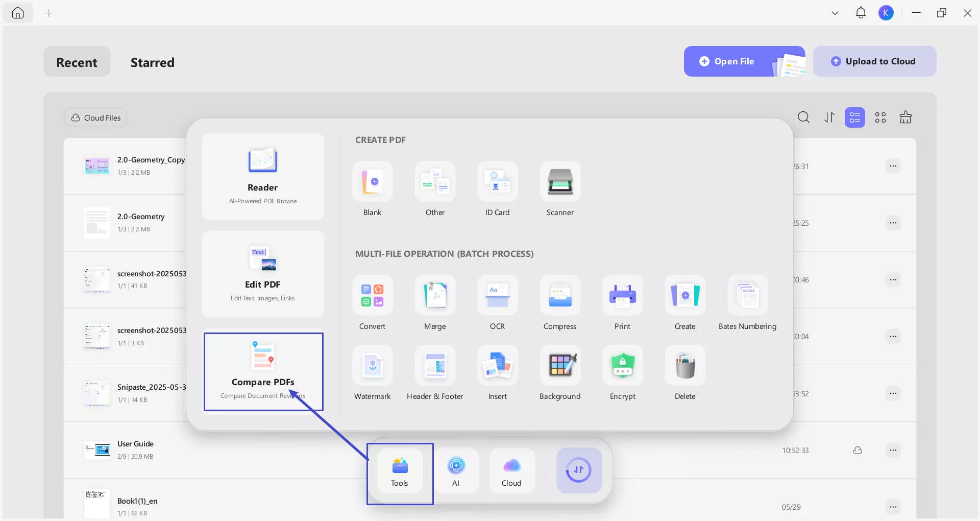Open the batch Background tool

click(560, 366)
